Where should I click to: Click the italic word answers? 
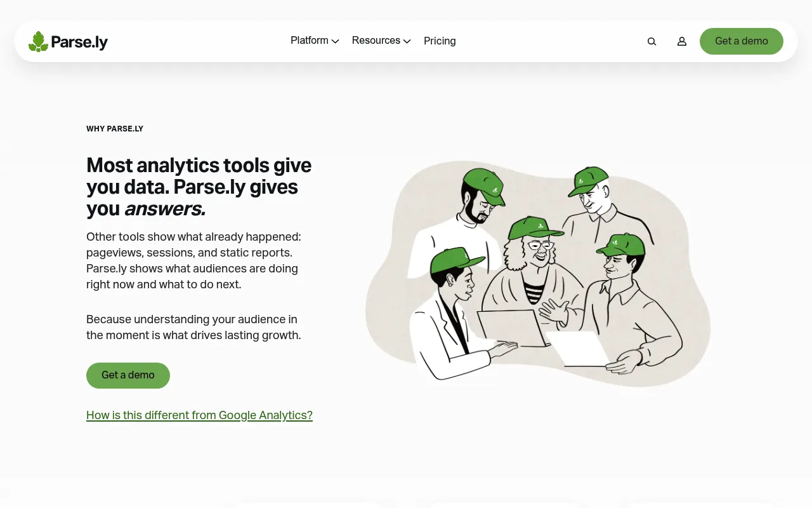[164, 209]
